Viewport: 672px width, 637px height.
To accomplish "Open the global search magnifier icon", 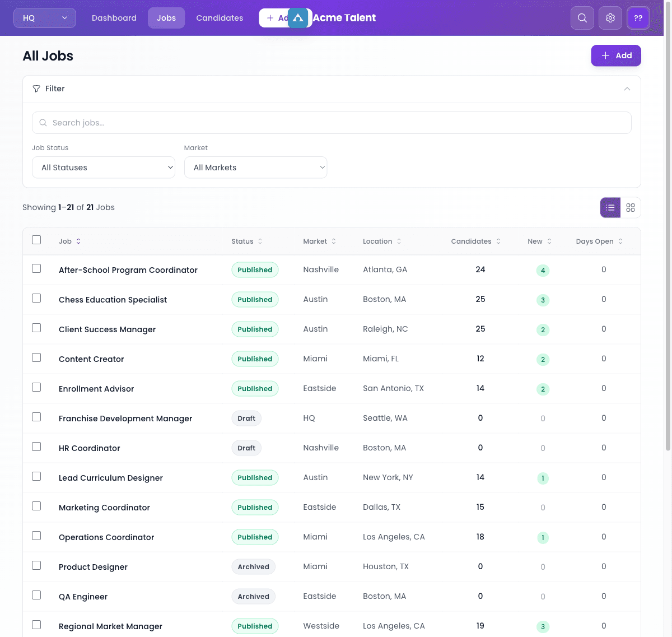I will (582, 17).
